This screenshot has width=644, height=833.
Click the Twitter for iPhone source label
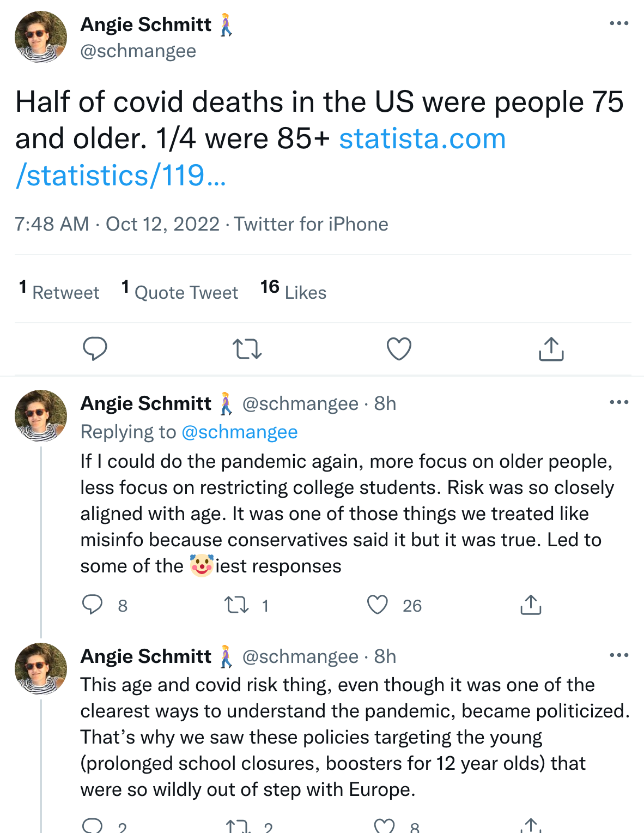[311, 224]
